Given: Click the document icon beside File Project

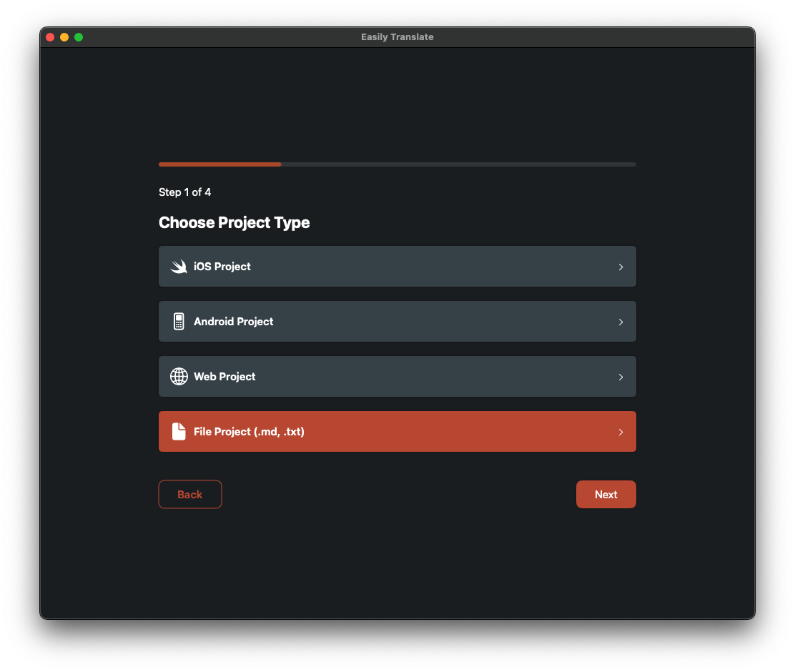Looking at the screenshot, I should pyautogui.click(x=179, y=432).
